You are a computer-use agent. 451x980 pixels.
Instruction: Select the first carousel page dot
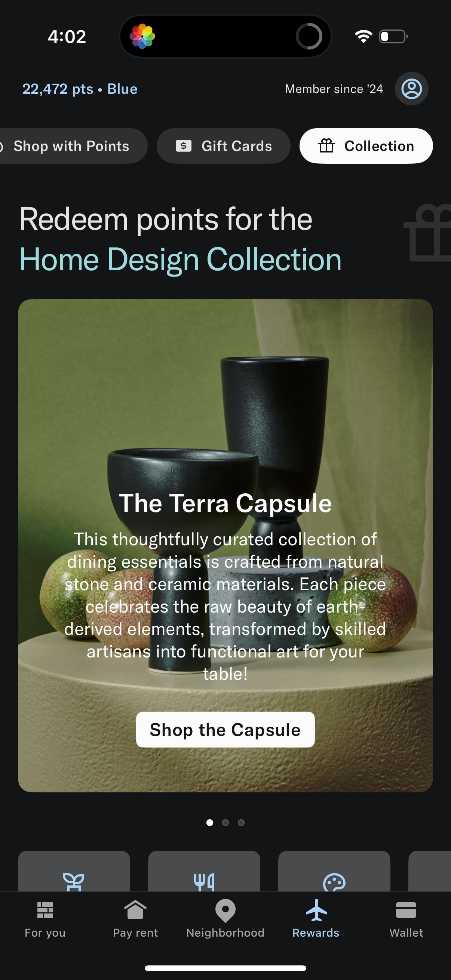point(210,823)
